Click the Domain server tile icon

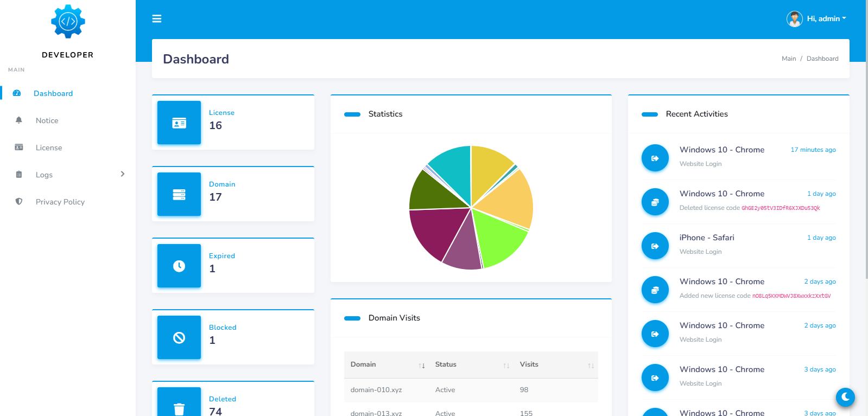point(179,195)
